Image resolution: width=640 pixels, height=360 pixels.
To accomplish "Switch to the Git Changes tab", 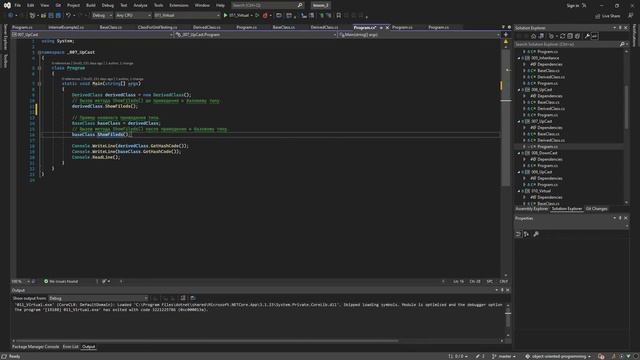I will [596, 209].
